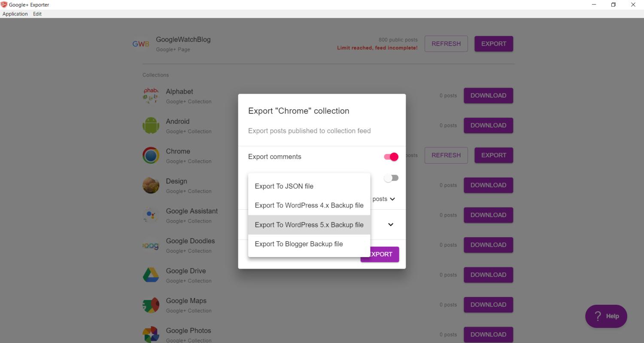Image resolution: width=644 pixels, height=343 pixels.
Task: Open the Help chat button
Action: coord(606,316)
